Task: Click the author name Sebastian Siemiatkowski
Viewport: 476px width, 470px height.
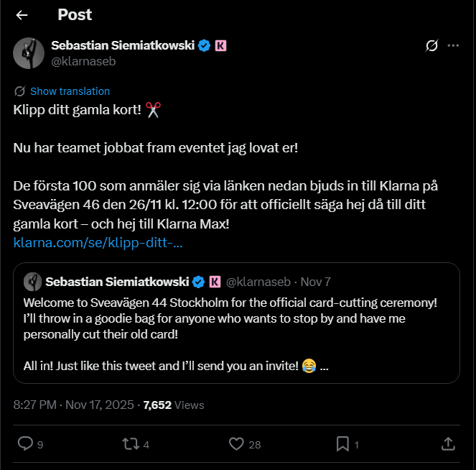Action: click(x=123, y=45)
